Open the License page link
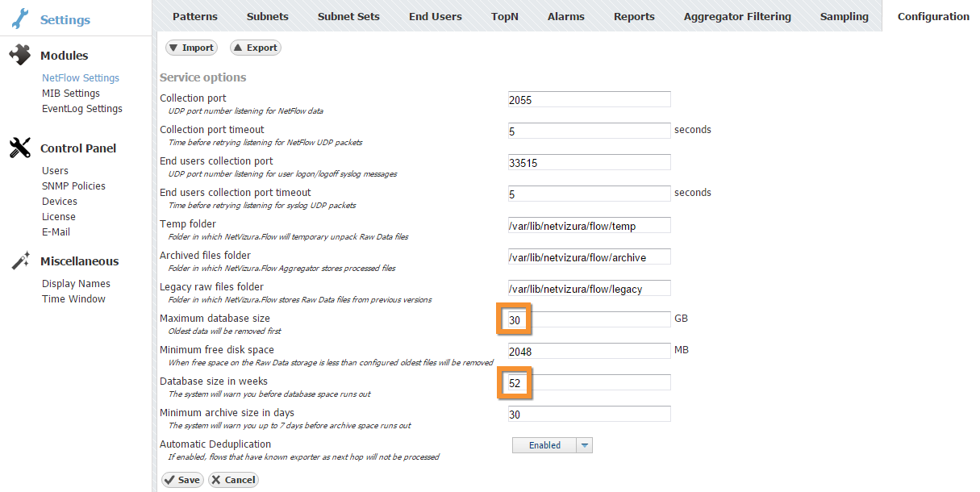Image resolution: width=980 pixels, height=492 pixels. tap(59, 217)
